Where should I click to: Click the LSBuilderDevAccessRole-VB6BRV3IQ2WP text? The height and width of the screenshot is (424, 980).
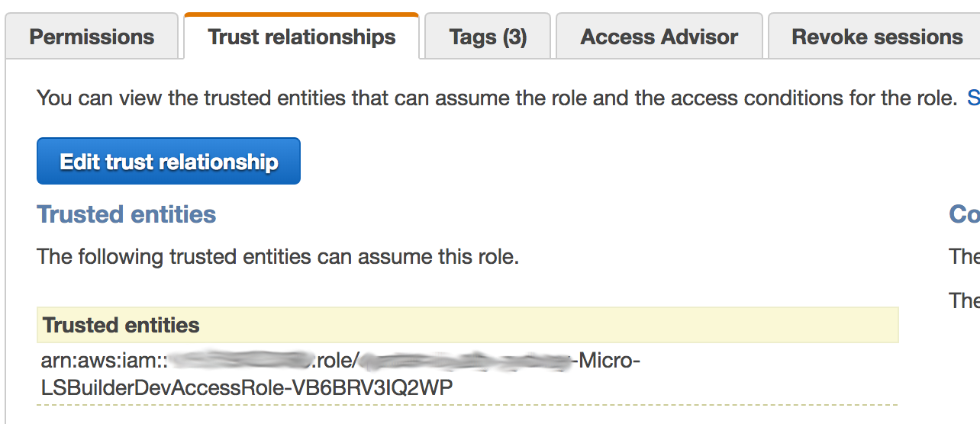coord(247,388)
